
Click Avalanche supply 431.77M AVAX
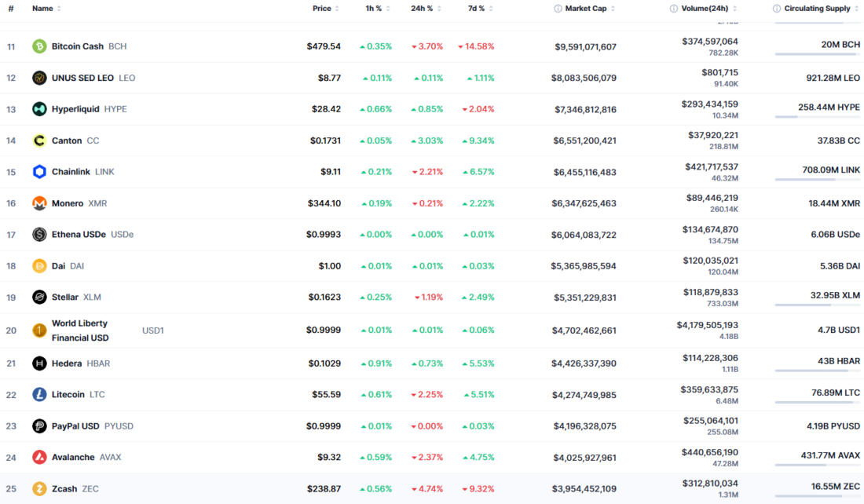click(x=830, y=455)
